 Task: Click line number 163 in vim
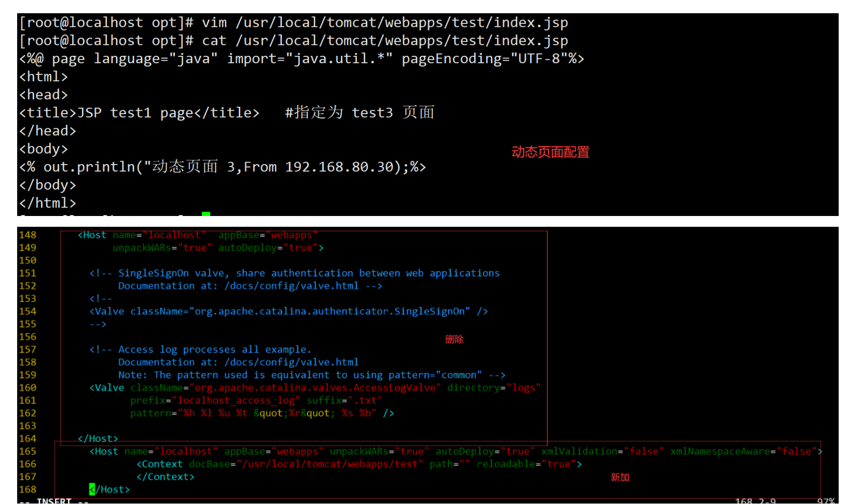(x=27, y=426)
